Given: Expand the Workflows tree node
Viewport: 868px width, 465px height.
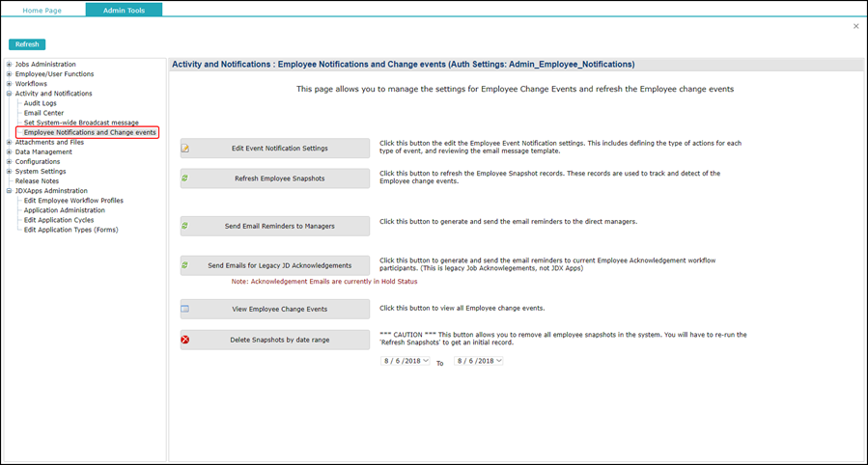Looking at the screenshot, I should click(x=10, y=84).
